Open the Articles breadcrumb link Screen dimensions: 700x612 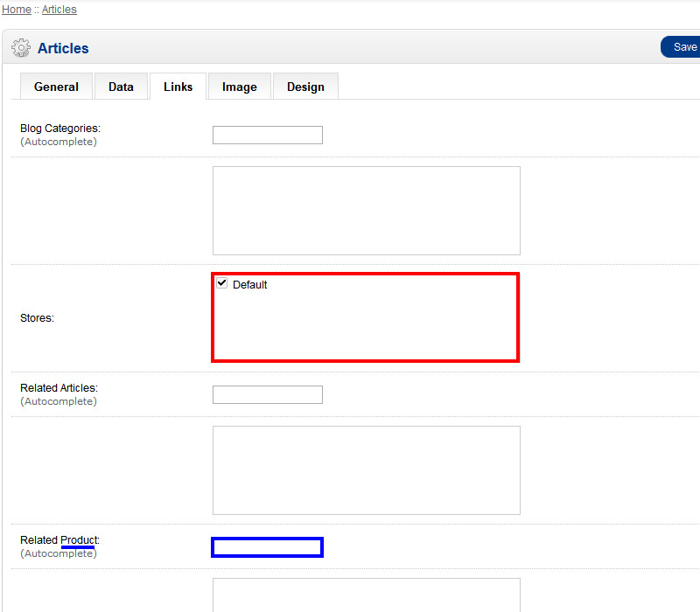point(59,10)
